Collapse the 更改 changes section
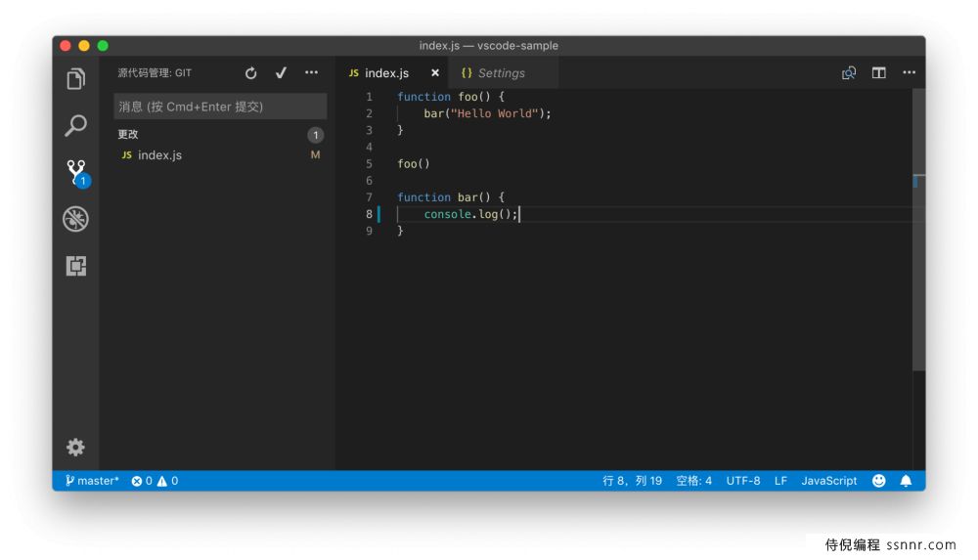 128,134
